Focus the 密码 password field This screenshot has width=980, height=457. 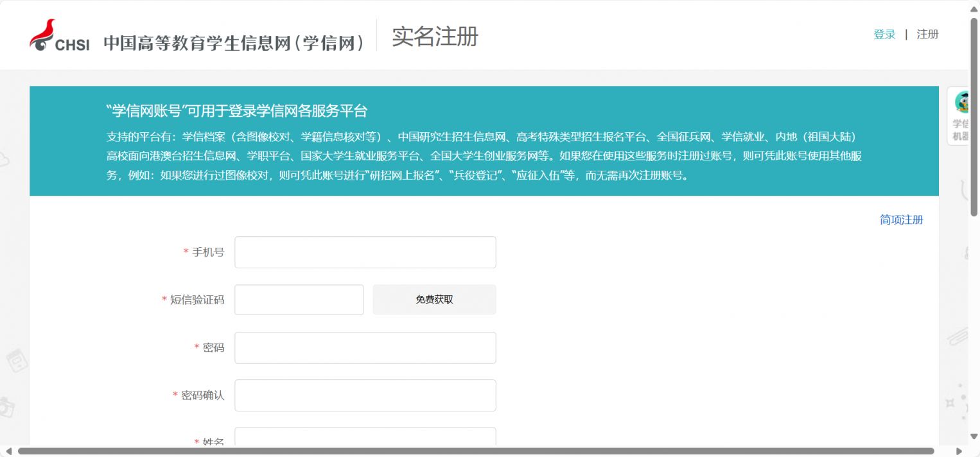click(365, 347)
